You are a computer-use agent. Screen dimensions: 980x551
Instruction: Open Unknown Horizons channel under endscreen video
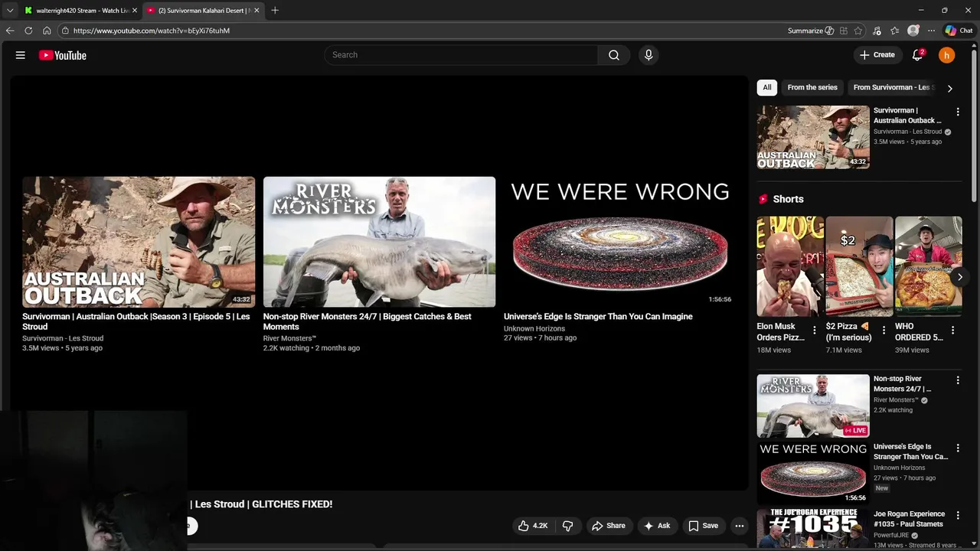[x=534, y=328]
